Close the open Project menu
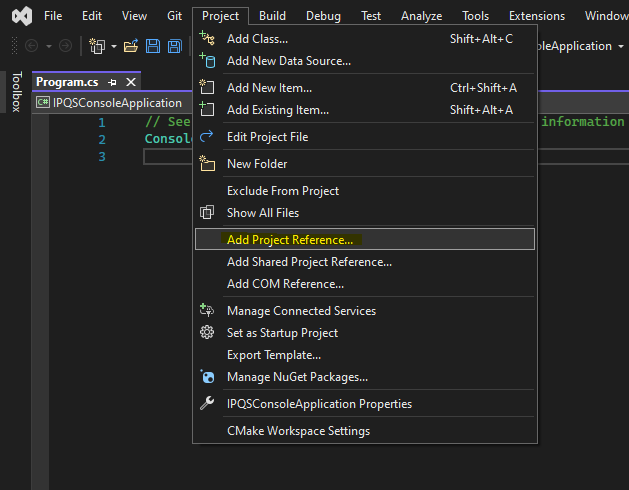Viewport: 629px width, 490px height. click(x=220, y=16)
